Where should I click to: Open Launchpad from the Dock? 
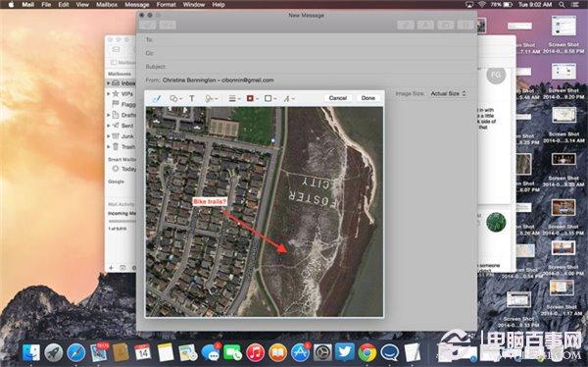[x=54, y=352]
